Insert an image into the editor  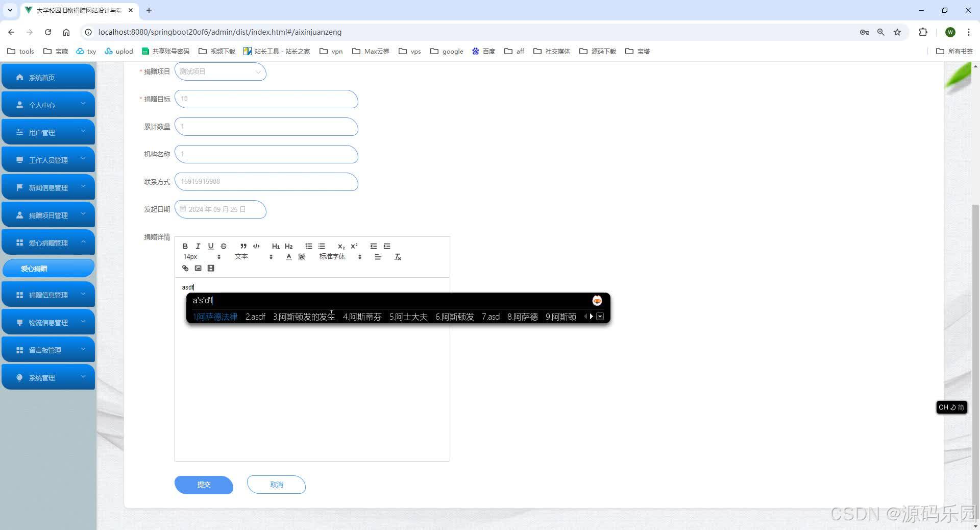[x=198, y=268]
